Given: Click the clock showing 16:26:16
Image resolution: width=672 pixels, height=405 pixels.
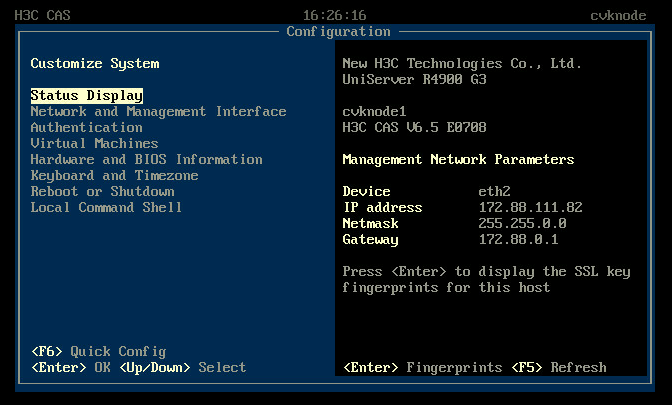Looking at the screenshot, I should (x=335, y=15).
